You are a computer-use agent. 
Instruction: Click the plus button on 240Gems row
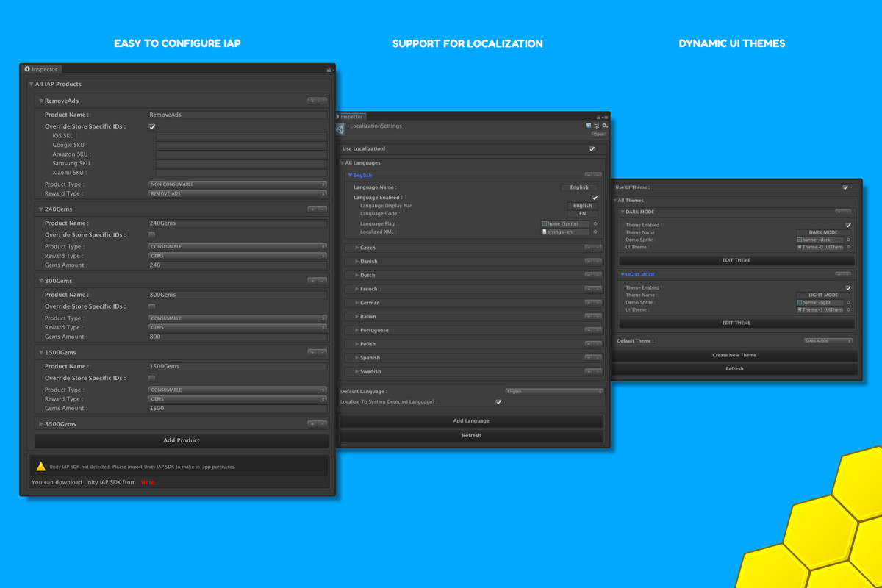(312, 209)
